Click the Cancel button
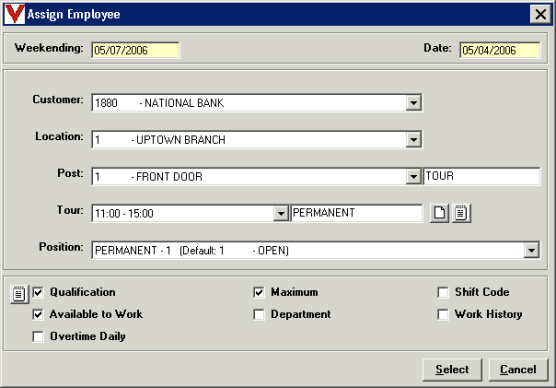Screen dimensions: 556x388 [x=518, y=370]
